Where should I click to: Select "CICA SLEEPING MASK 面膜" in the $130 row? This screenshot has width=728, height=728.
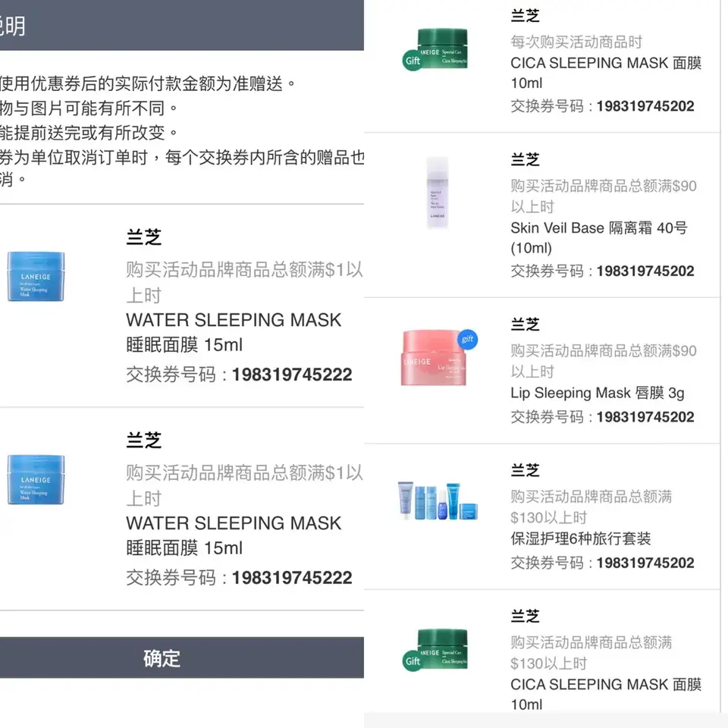pos(606,684)
